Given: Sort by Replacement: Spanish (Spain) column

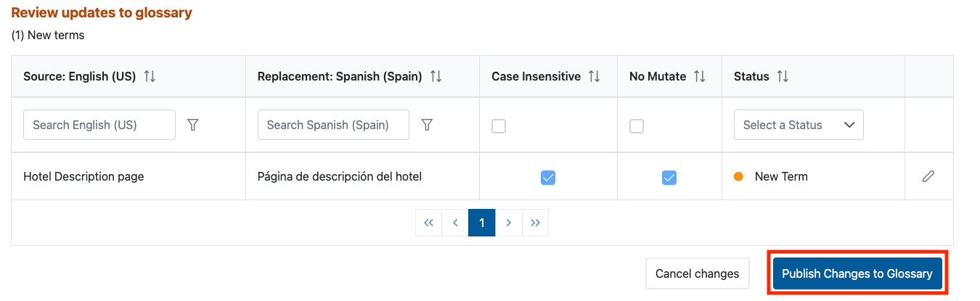Looking at the screenshot, I should coord(436,76).
